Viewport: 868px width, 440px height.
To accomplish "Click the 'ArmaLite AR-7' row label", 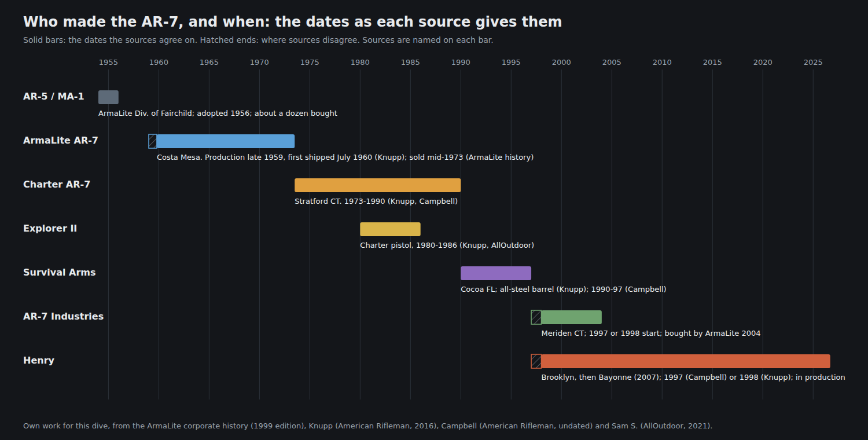I will click(61, 141).
